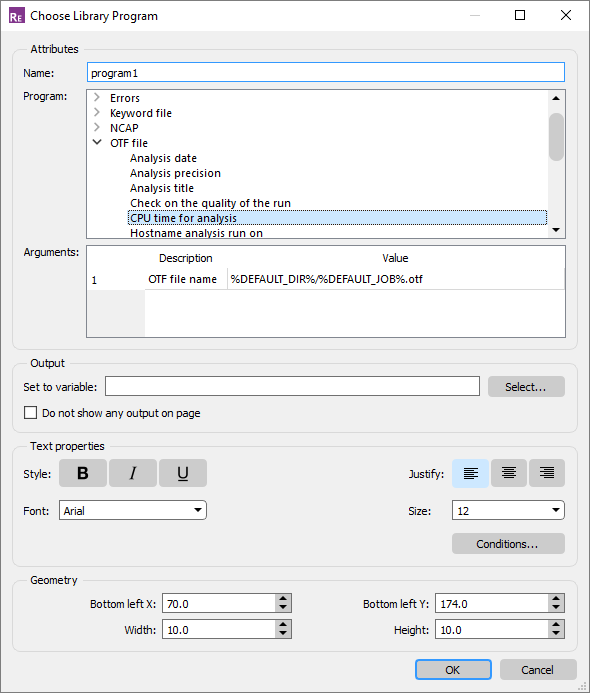Expand the Keyword file tree node
The image size is (590, 693).
97,113
